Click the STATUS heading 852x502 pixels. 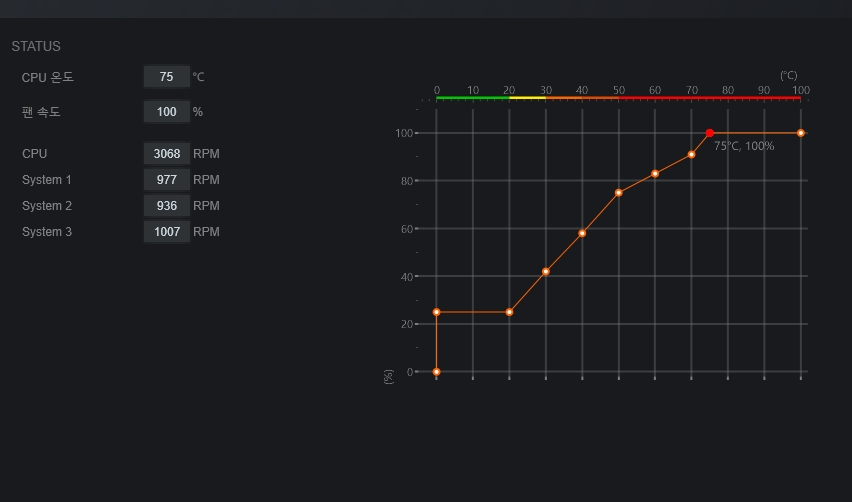pos(36,46)
